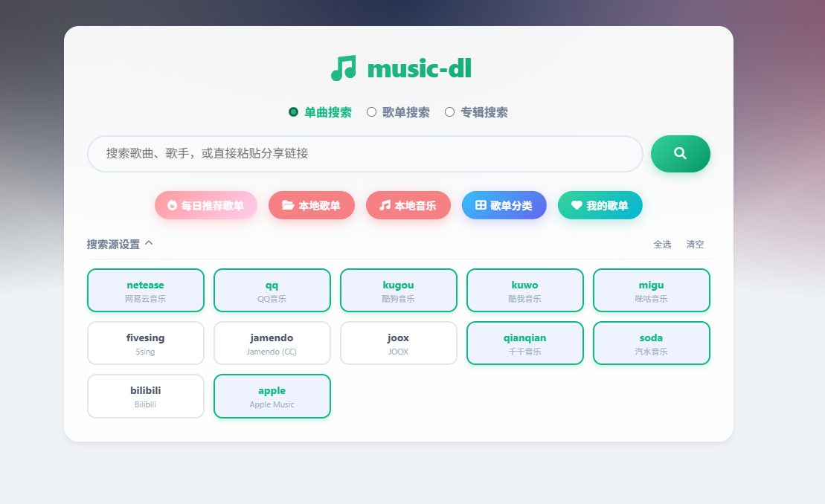Viewport: 825px width, 504px height.
Task: Toggle the kuwo 酷我音乐 source
Action: (525, 290)
